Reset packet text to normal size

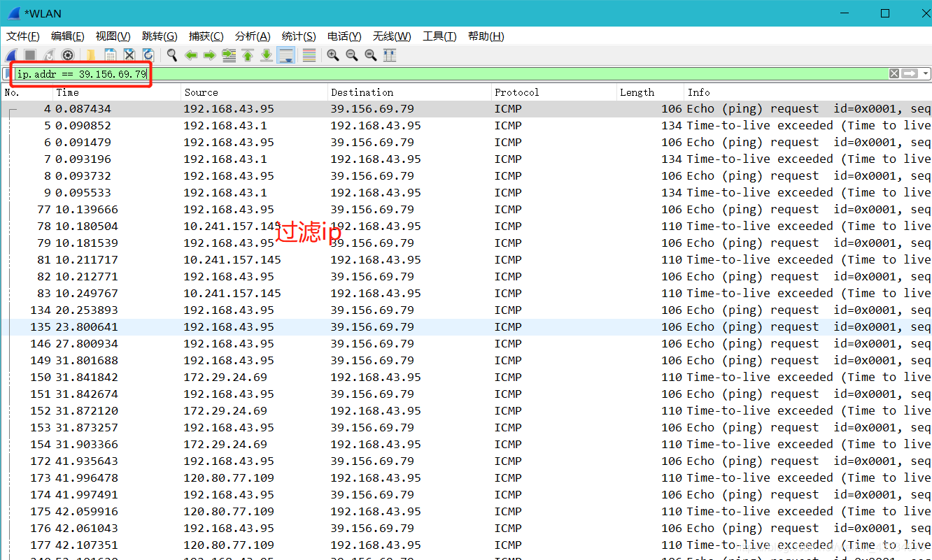pyautogui.click(x=371, y=55)
